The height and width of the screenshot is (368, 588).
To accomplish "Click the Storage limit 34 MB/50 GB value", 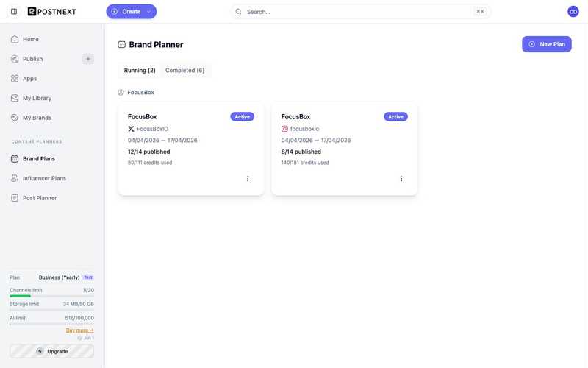I will pyautogui.click(x=79, y=304).
